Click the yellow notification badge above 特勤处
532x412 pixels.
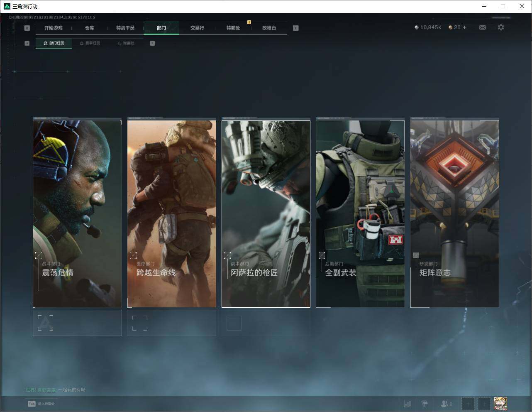pos(249,22)
